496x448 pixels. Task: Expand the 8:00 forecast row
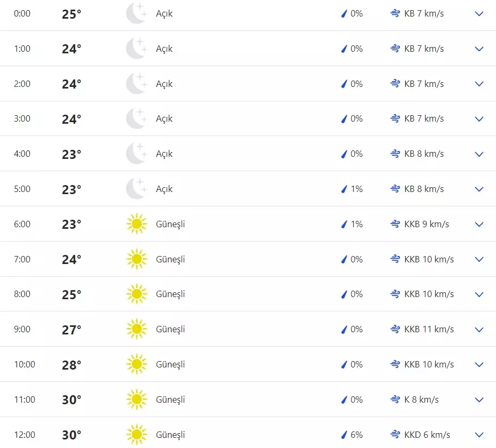coord(479,294)
